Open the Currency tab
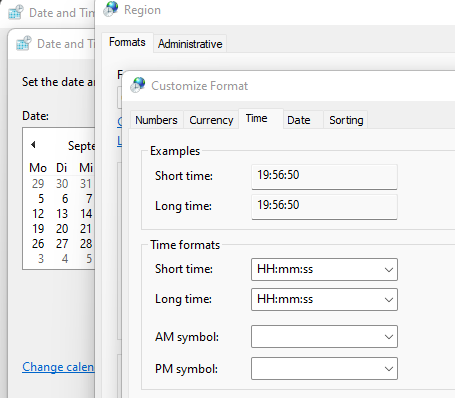The height and width of the screenshot is (398, 455). tap(211, 120)
